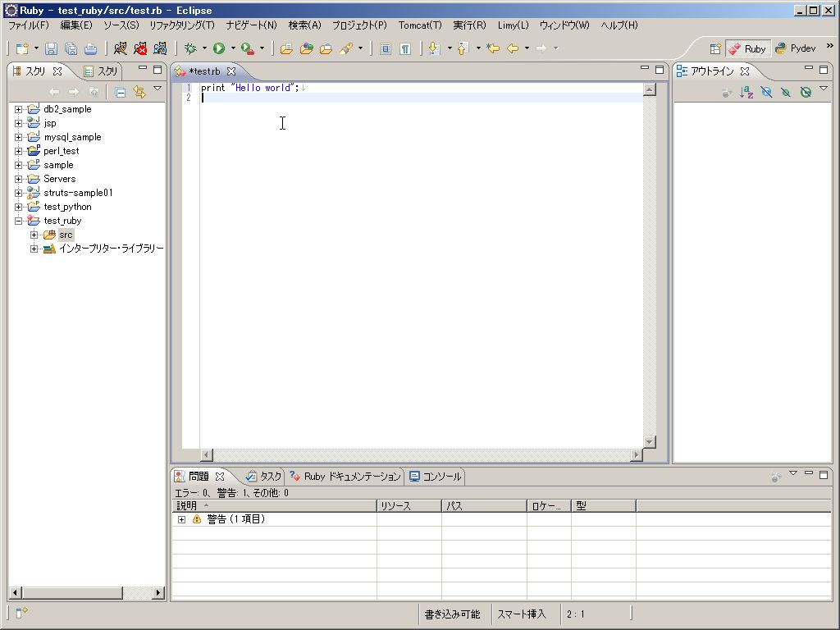The height and width of the screenshot is (630, 840).
Task: Open the External Tools dropdown arrow
Action: [262, 48]
